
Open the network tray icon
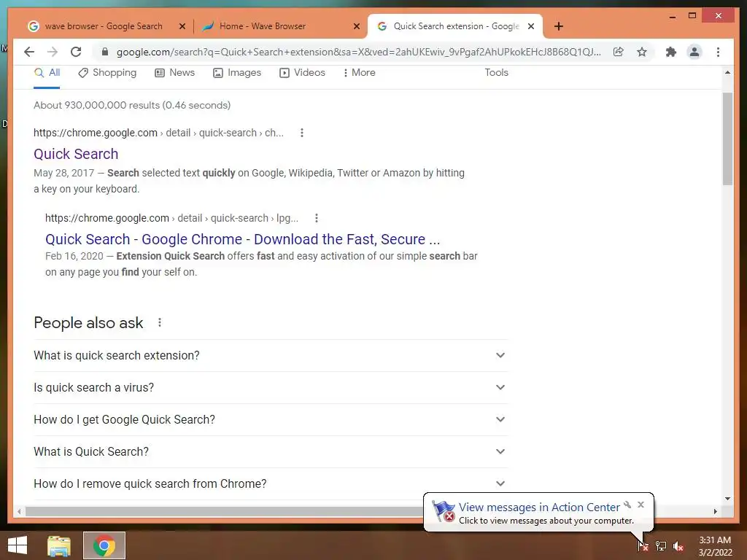click(x=661, y=545)
